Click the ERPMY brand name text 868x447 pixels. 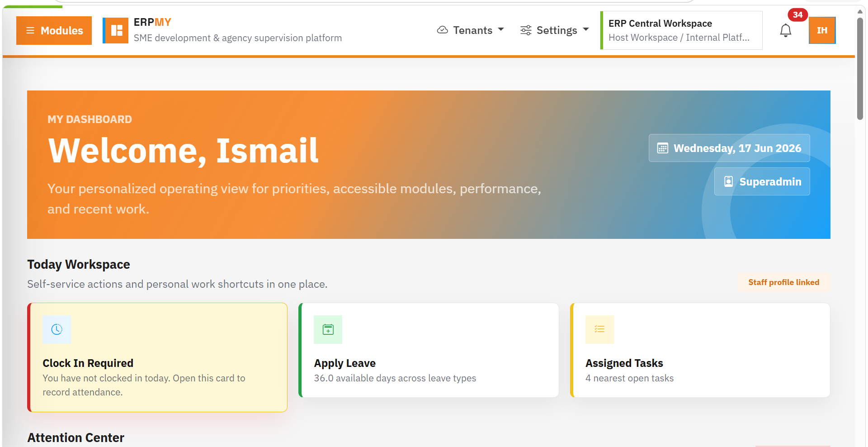coord(152,22)
